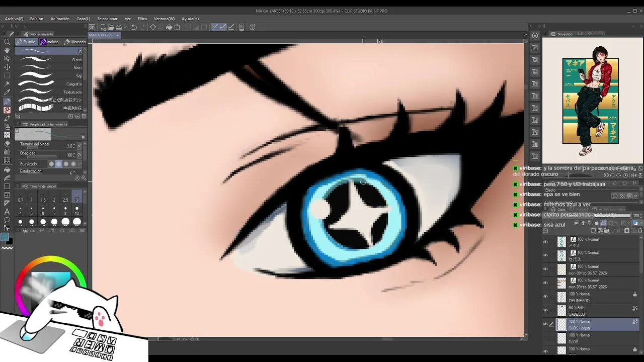Hide the CABELLO layer
Screen dimensions: 644x362
(545, 310)
